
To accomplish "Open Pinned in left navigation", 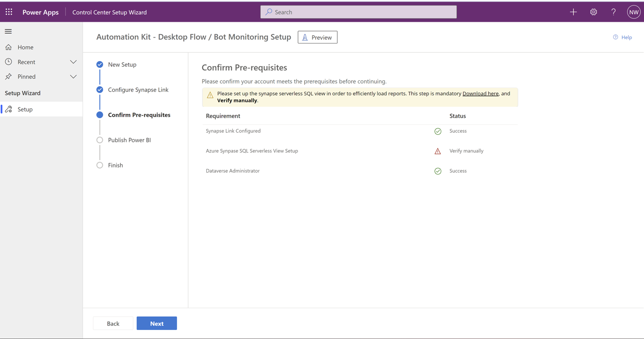I will pyautogui.click(x=41, y=76).
